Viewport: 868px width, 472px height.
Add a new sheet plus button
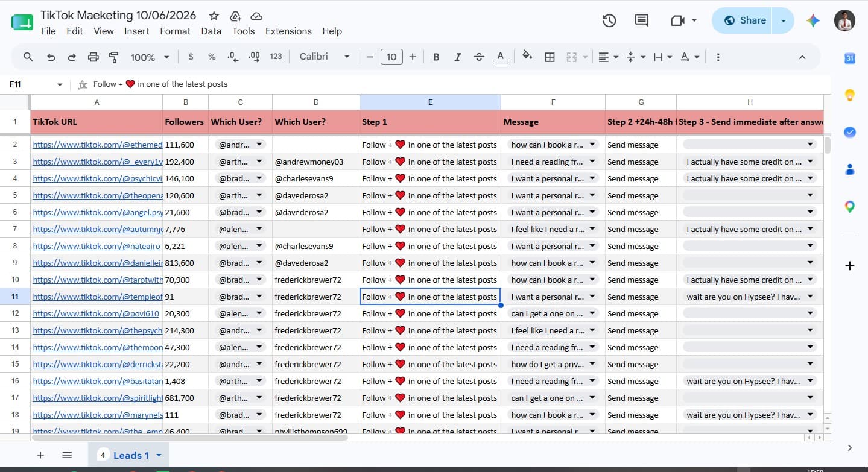click(x=40, y=455)
